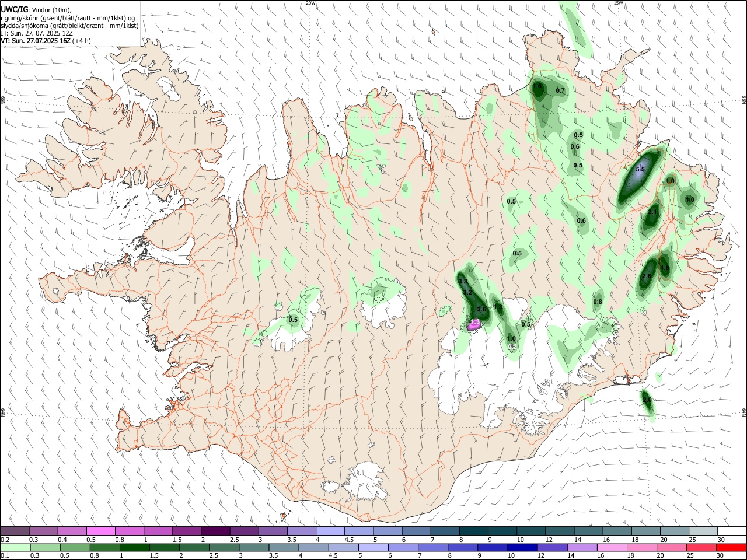This screenshot has width=747, height=560.
Task: Click the 1.6 rainfall value in the north
Action: [537, 86]
